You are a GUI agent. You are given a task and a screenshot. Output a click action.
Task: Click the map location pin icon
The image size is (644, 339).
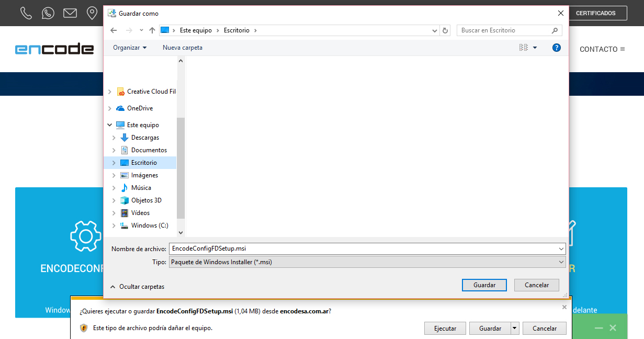(92, 13)
